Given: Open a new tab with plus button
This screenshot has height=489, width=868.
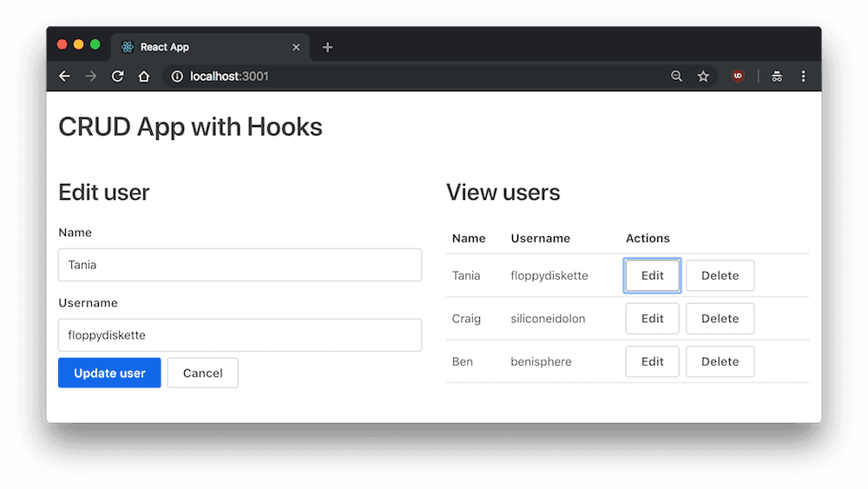Looking at the screenshot, I should coord(327,47).
